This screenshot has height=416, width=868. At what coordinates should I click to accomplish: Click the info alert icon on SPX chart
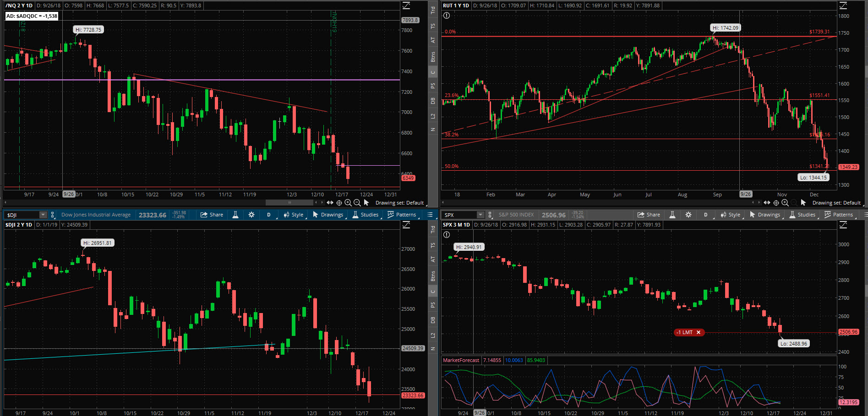point(447,235)
